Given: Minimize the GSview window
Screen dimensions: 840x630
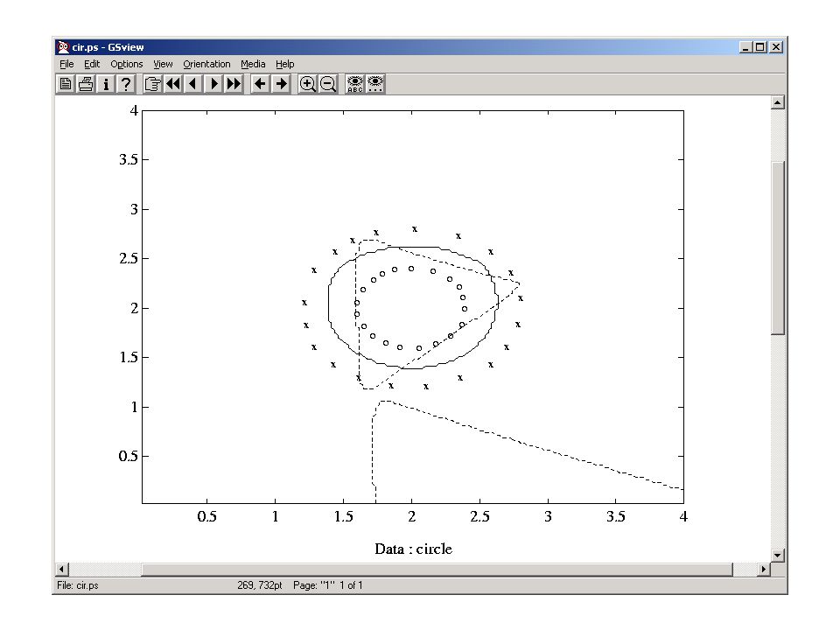Looking at the screenshot, I should (x=745, y=47).
